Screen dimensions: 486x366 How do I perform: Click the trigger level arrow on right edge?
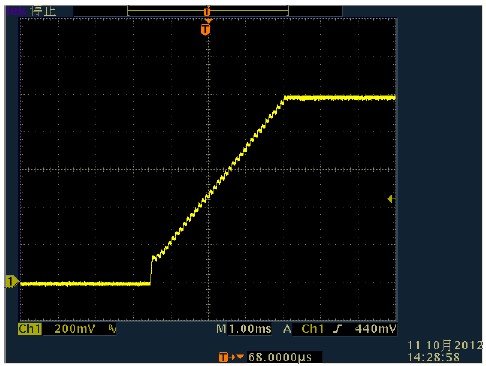click(x=391, y=199)
